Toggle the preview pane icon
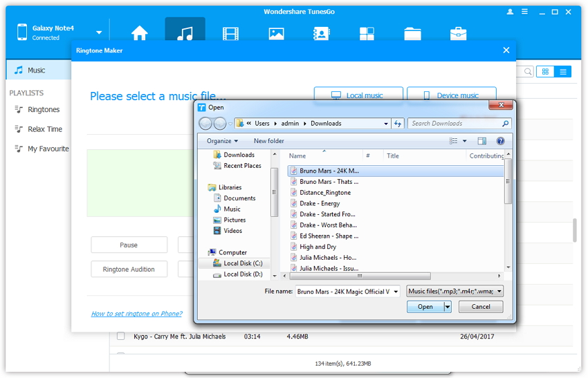 482,141
